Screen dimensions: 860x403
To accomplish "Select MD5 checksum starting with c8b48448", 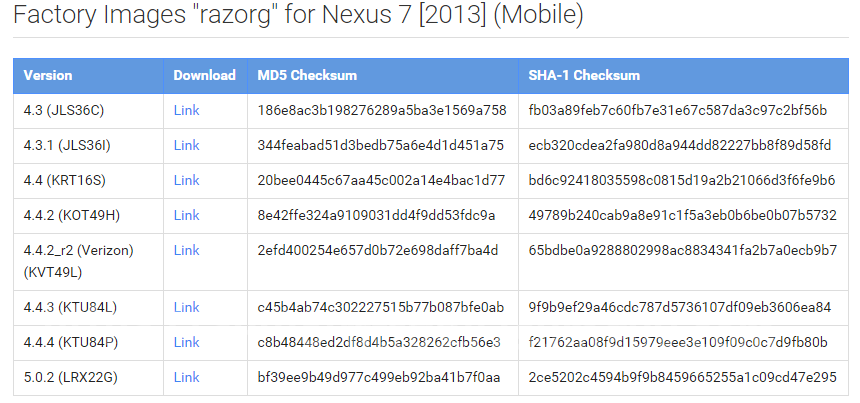I will coord(379,343).
